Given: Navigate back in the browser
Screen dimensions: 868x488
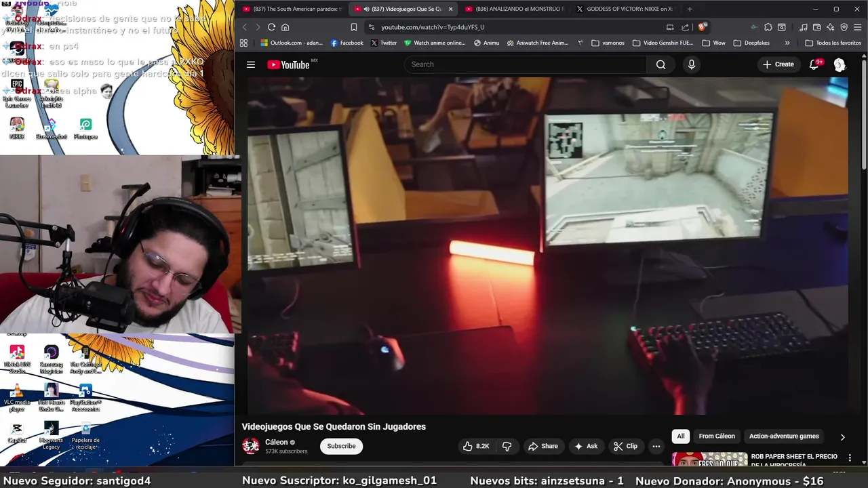Looking at the screenshot, I should pos(245,27).
